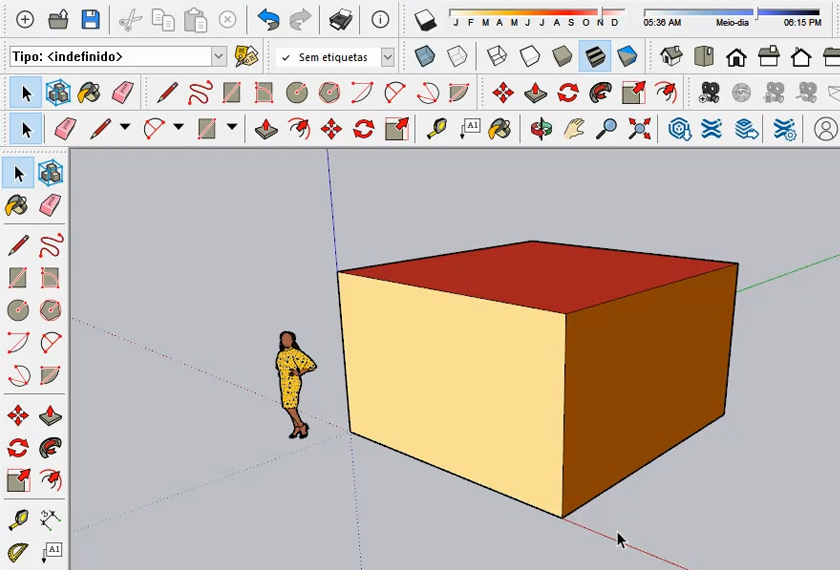Open the 'Tipo: <indefinido>' dropdown
Image resolution: width=840 pixels, height=570 pixels.
coord(219,57)
